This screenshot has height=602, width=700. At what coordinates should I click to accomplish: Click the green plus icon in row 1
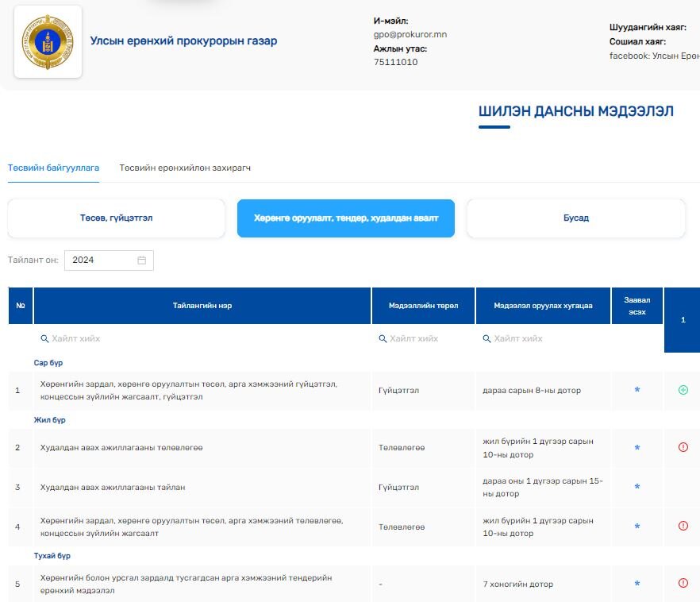pyautogui.click(x=683, y=390)
